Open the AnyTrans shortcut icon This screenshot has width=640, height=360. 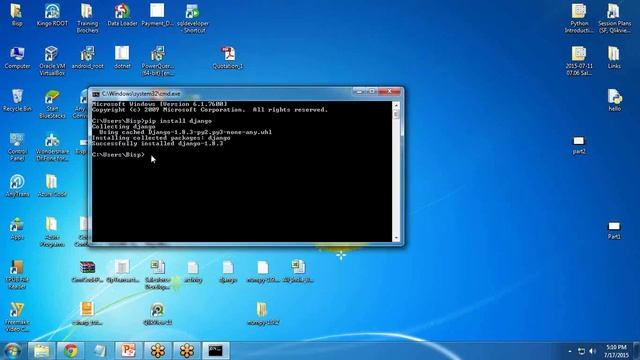pos(17,186)
